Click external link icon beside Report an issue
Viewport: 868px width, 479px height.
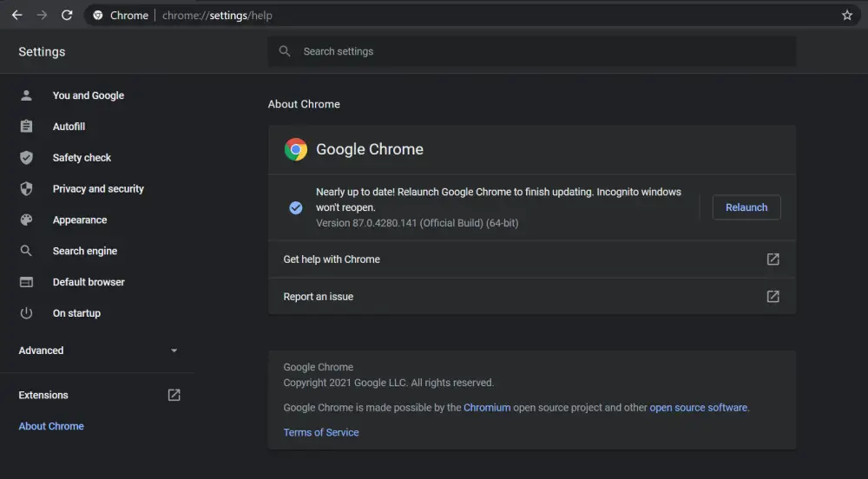click(x=773, y=297)
